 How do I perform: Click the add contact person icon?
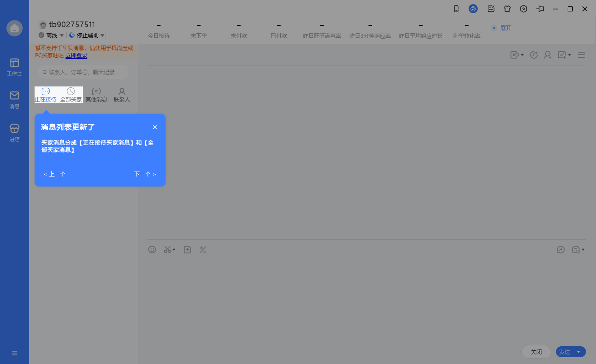(548, 55)
